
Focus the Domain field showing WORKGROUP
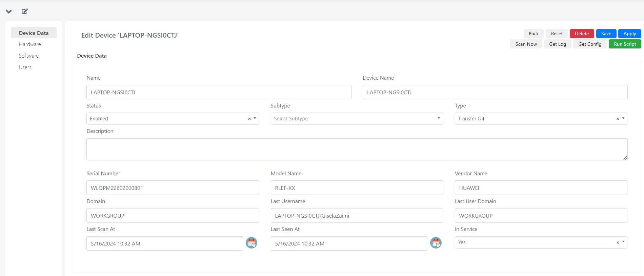pos(173,216)
